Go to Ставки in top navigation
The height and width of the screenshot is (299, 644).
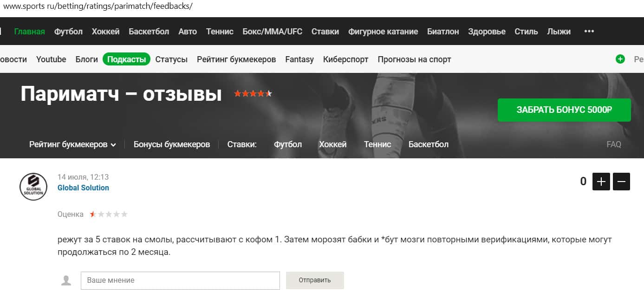tap(325, 32)
